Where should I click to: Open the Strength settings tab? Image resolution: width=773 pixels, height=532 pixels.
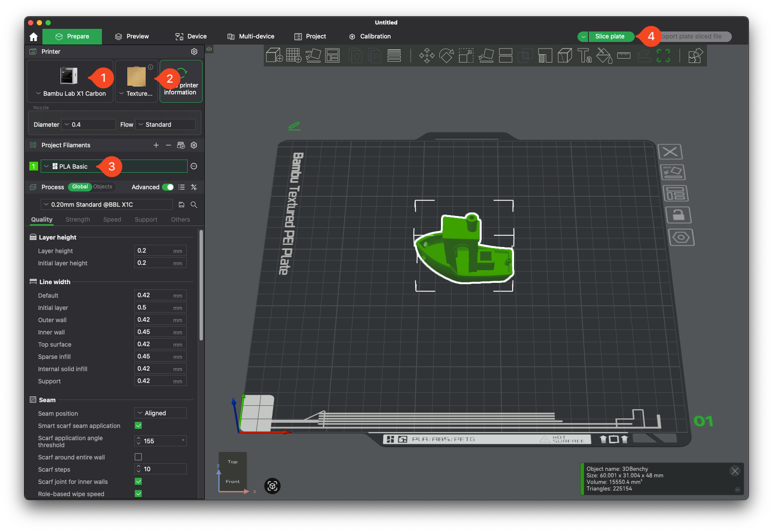[x=77, y=219]
